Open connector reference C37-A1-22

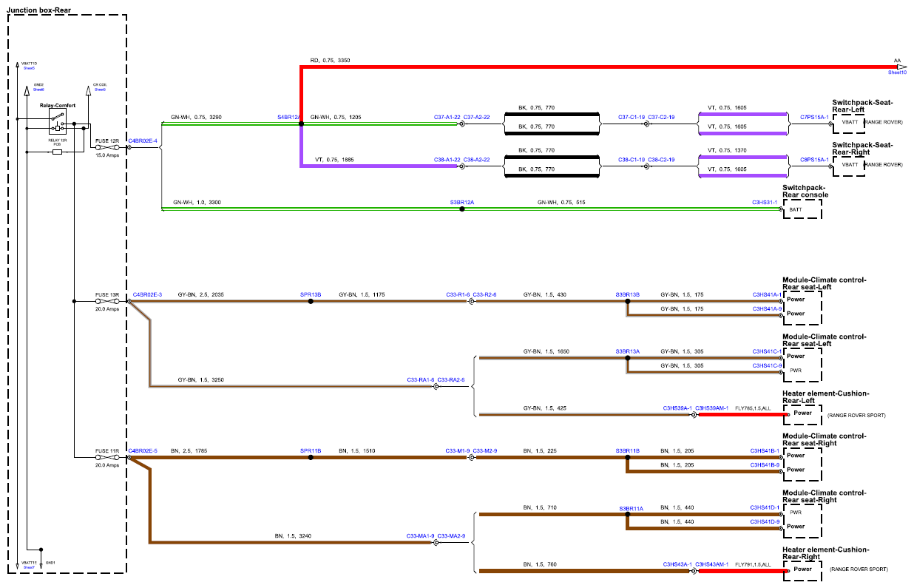447,117
